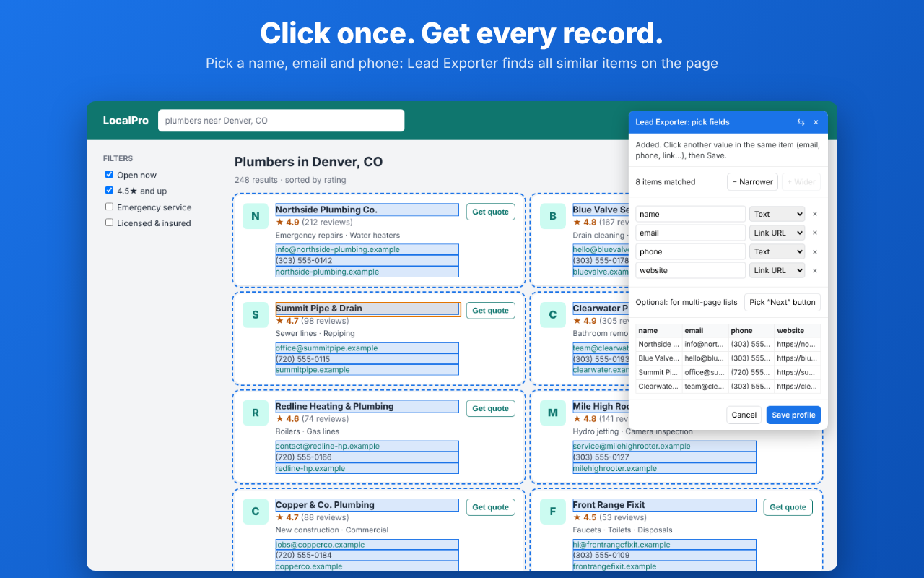Click the Front Range Fixit name
Image resolution: width=924 pixels, height=578 pixels.
(664, 505)
